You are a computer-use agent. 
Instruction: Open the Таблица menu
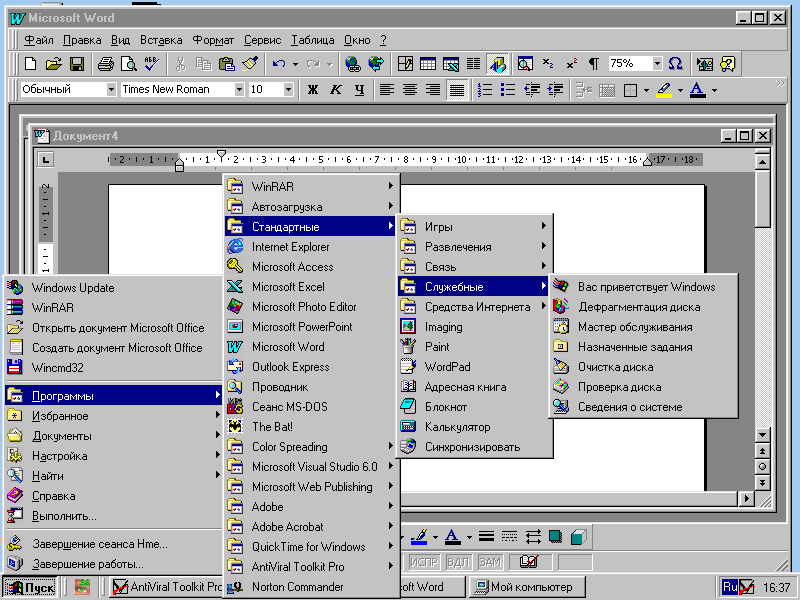(313, 40)
